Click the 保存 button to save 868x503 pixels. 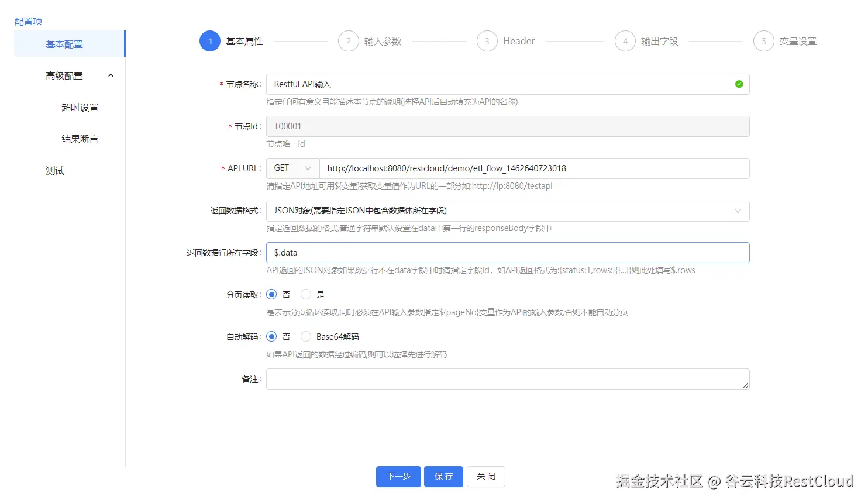point(443,477)
